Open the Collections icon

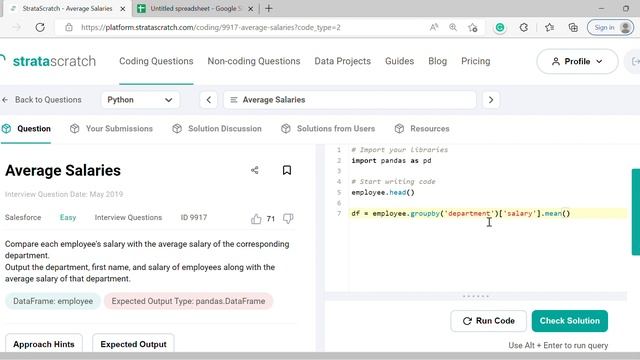coord(573,27)
